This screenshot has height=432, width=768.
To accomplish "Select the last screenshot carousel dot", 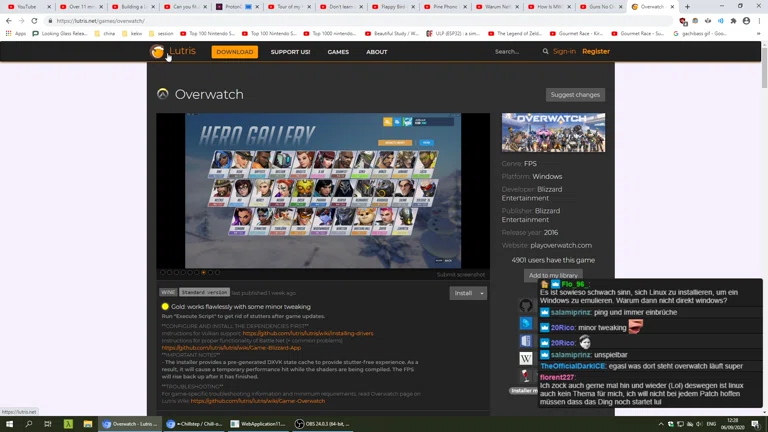I will [217, 272].
